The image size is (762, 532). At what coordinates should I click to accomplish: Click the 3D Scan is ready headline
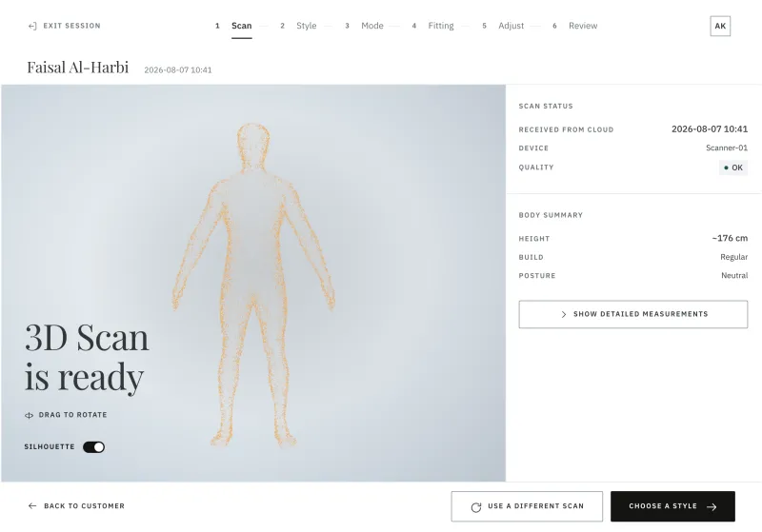[87, 357]
